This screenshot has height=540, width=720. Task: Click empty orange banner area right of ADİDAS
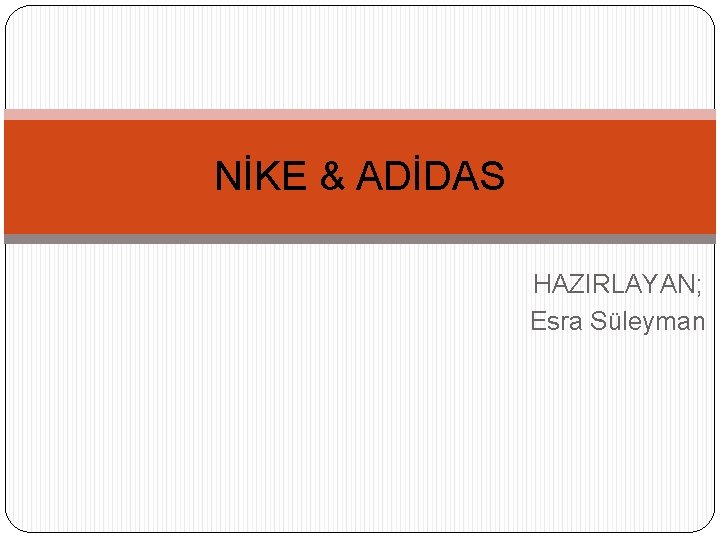[611, 177]
